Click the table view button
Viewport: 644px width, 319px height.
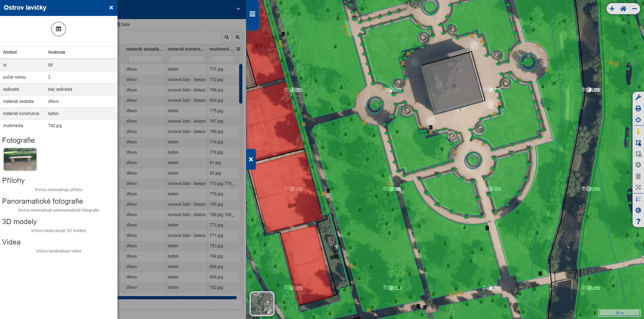point(59,29)
